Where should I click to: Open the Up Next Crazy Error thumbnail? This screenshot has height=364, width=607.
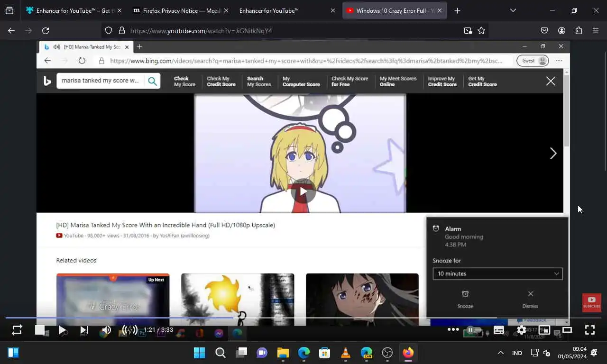(113, 300)
